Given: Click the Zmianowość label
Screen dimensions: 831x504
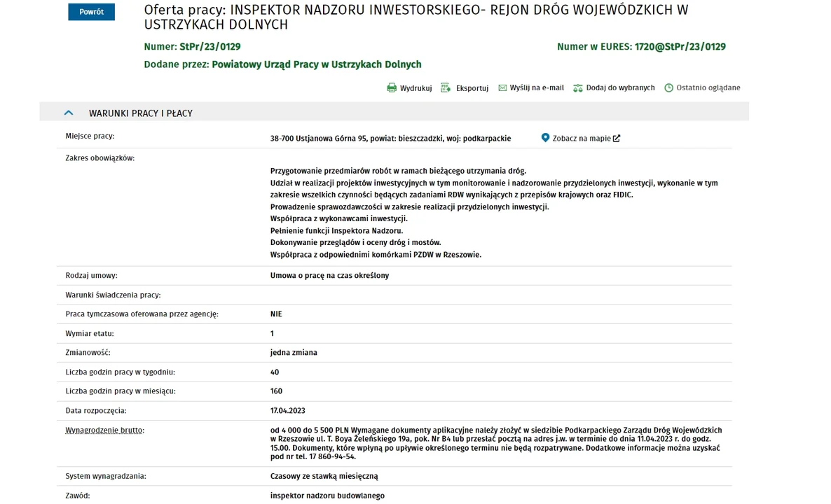Looking at the screenshot, I should pyautogui.click(x=88, y=353).
